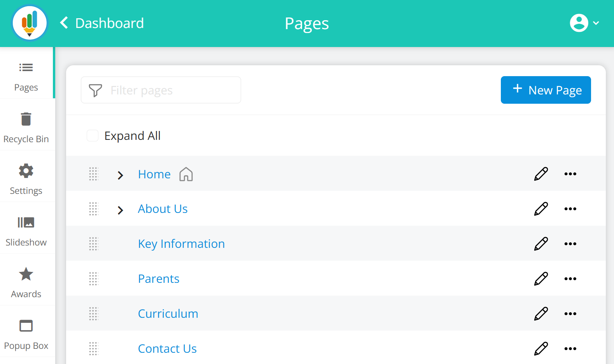Viewport: 614px width, 364px height.
Task: Open the Settings sidebar item
Action: tap(26, 178)
